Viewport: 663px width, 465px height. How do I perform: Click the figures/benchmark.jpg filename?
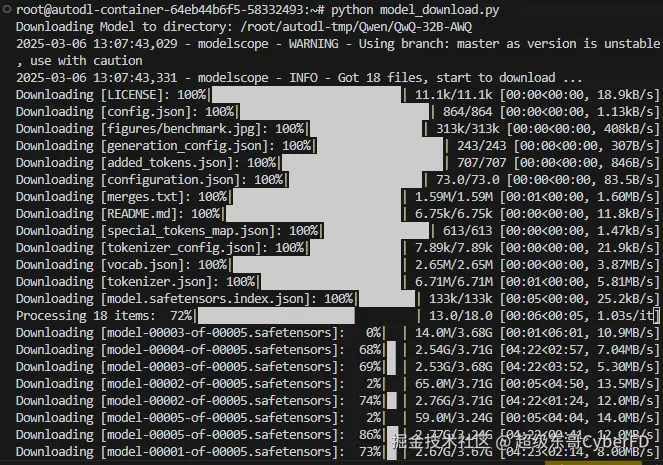pyautogui.click(x=181, y=129)
